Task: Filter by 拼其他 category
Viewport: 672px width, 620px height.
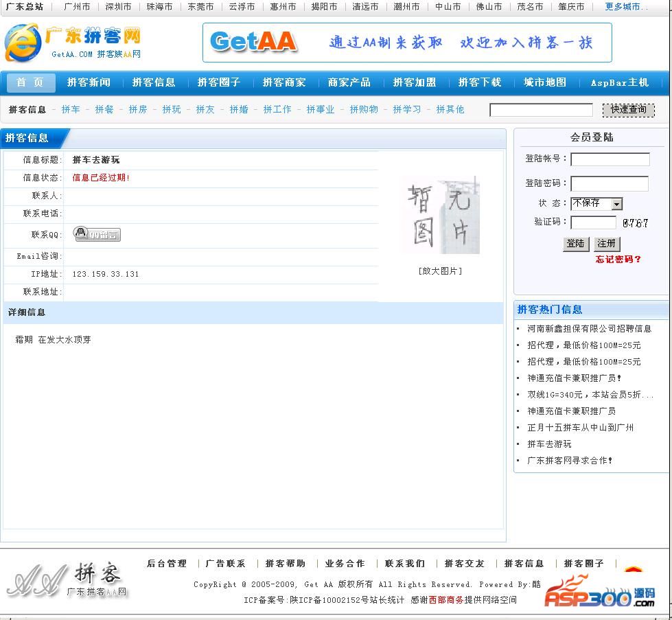Action: coord(450,109)
